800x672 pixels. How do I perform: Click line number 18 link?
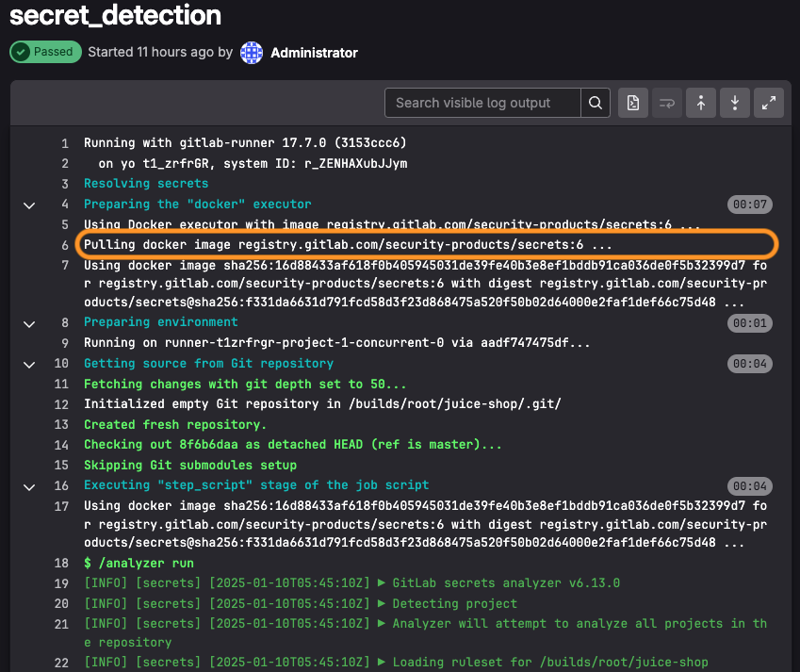point(61,564)
